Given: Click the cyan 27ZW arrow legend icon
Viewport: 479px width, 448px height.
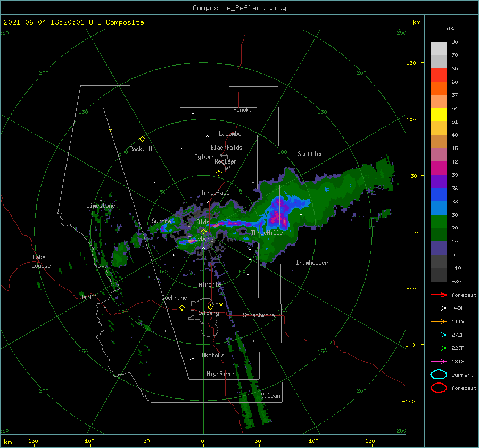Looking at the screenshot, I should [439, 335].
